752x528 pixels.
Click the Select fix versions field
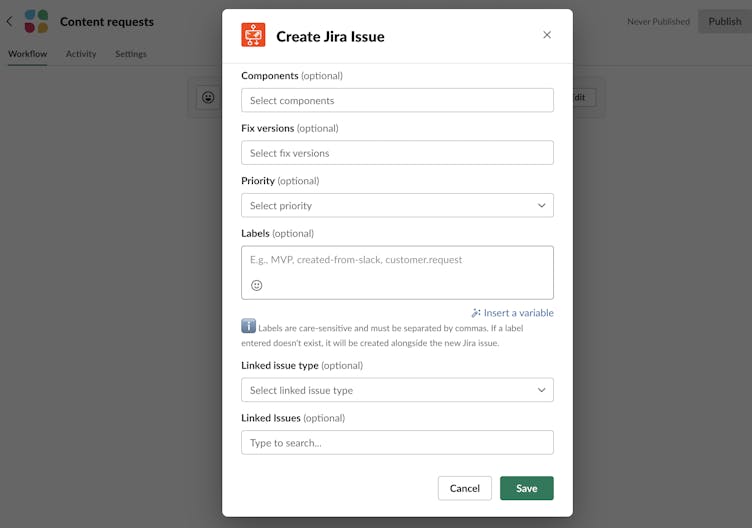397,153
